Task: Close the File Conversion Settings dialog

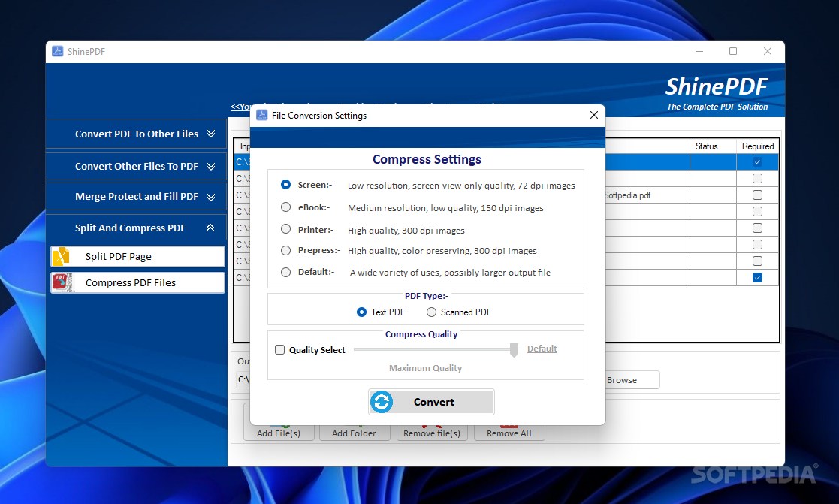Action: pyautogui.click(x=594, y=115)
